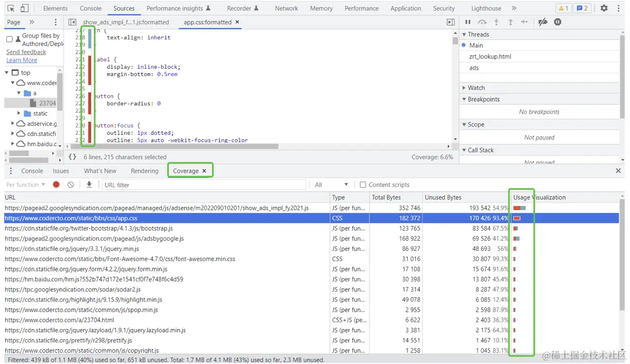Expand the static folder node
Image resolution: width=630 pixels, height=364 pixels.
[x=19, y=114]
